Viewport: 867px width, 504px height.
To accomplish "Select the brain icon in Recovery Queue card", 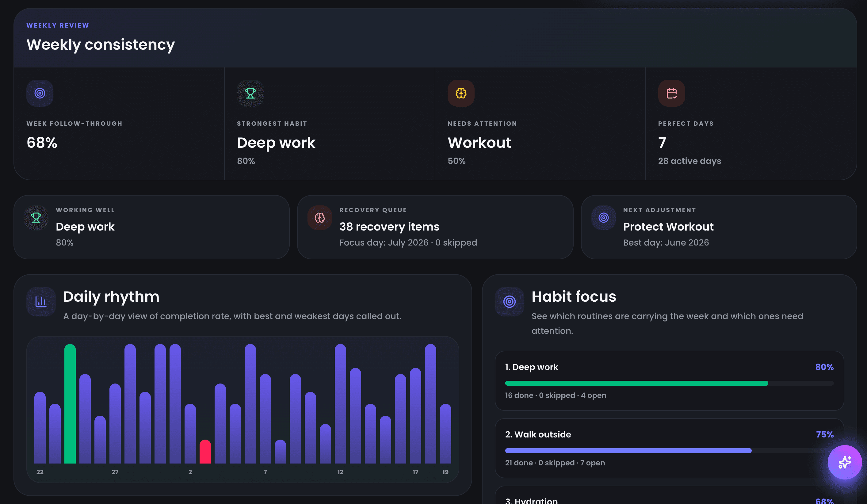I will tap(320, 218).
